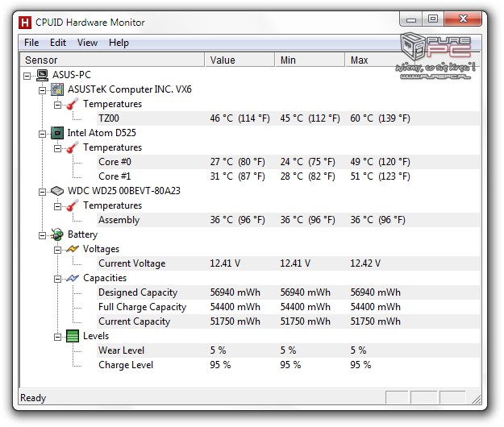Open the View menu

[x=87, y=43]
